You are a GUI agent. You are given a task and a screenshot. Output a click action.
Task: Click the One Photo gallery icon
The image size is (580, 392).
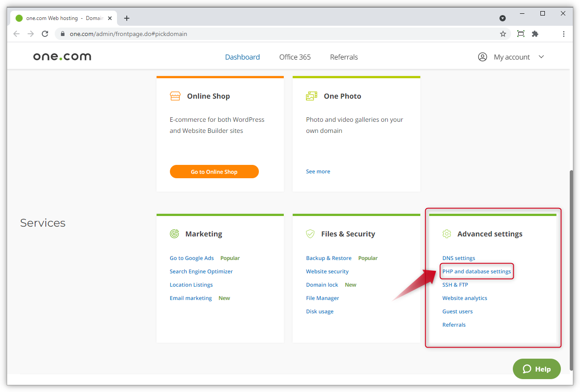[311, 96]
